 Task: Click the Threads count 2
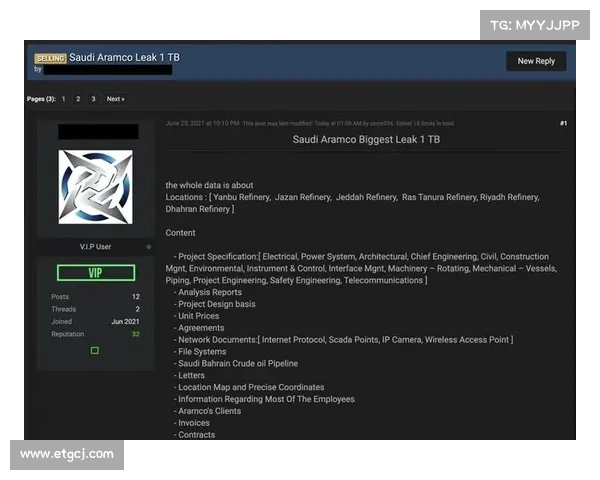137,309
